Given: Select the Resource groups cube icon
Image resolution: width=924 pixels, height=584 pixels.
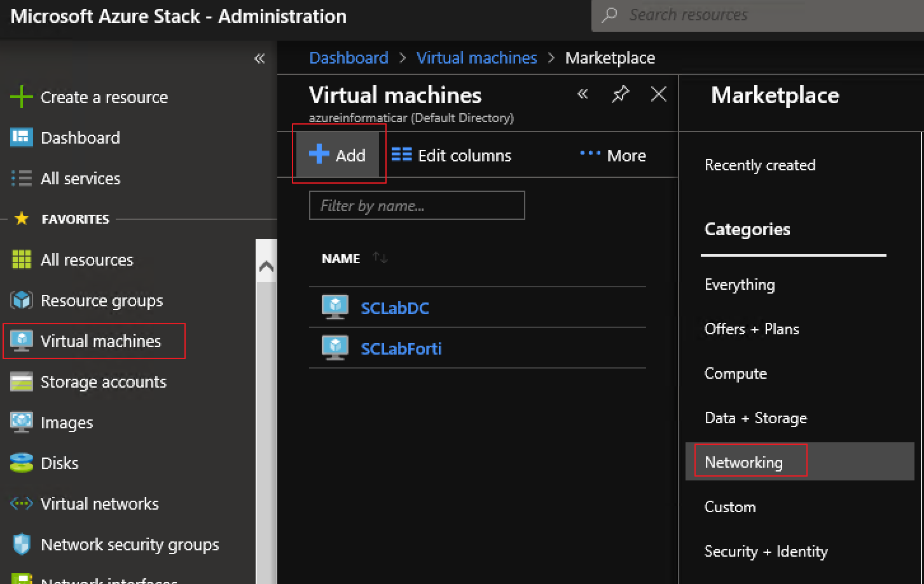Looking at the screenshot, I should [21, 300].
